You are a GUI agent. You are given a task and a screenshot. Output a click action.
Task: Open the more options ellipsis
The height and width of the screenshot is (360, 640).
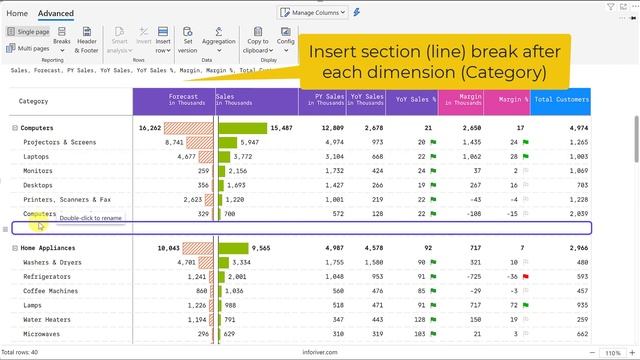click(x=635, y=7)
